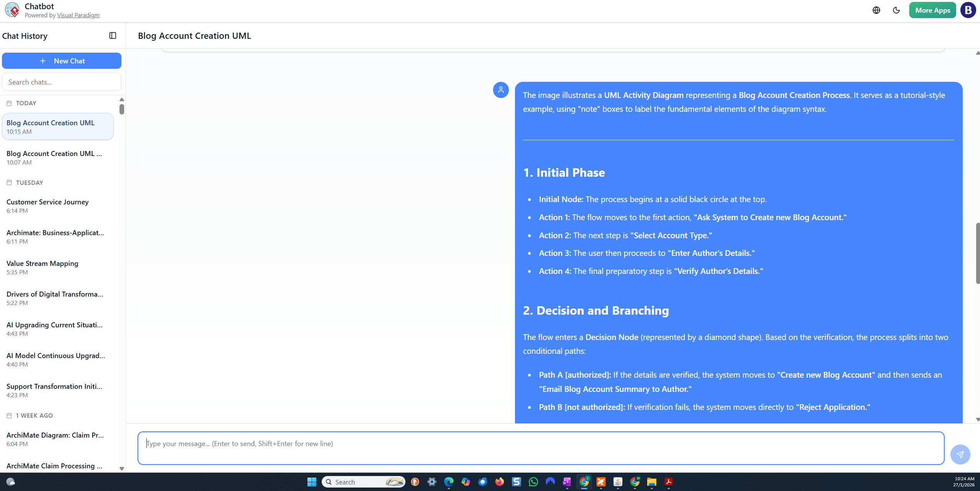This screenshot has height=491, width=980.
Task: Open the "Customer Service Journey" chat
Action: 47,202
